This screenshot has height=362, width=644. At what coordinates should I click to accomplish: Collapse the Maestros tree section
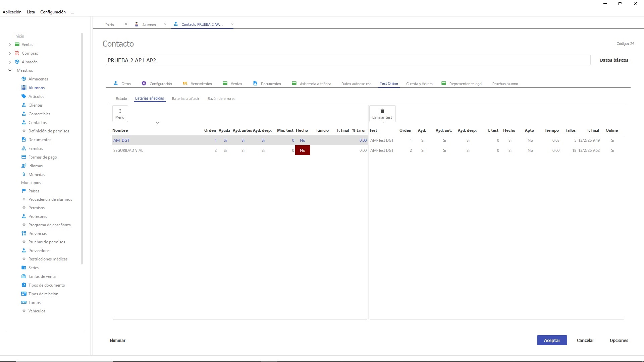10,70
